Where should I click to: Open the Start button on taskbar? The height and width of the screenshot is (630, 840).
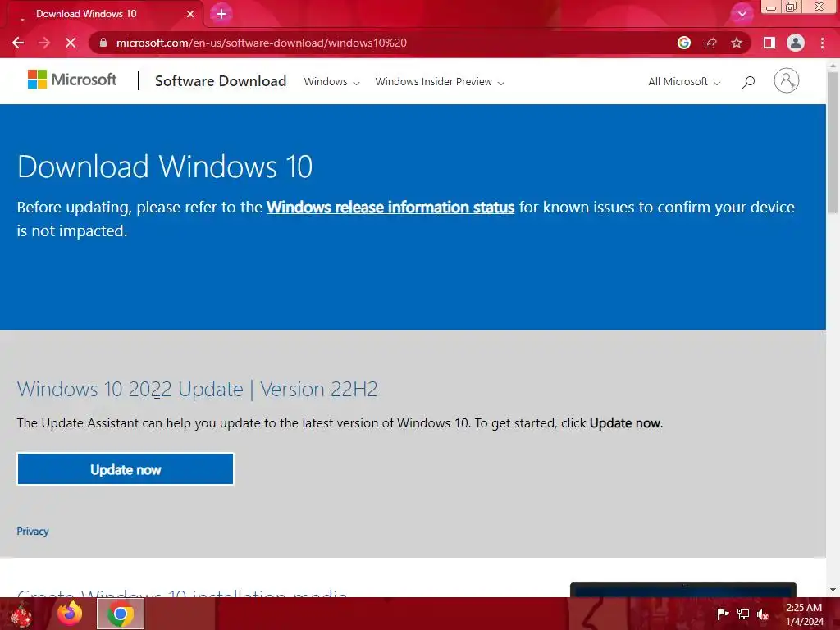click(x=21, y=614)
